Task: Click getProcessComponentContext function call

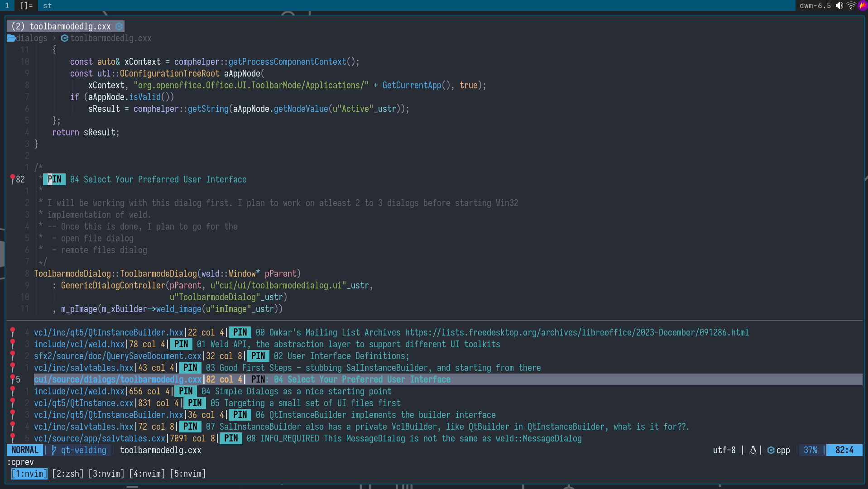Action: click(288, 62)
